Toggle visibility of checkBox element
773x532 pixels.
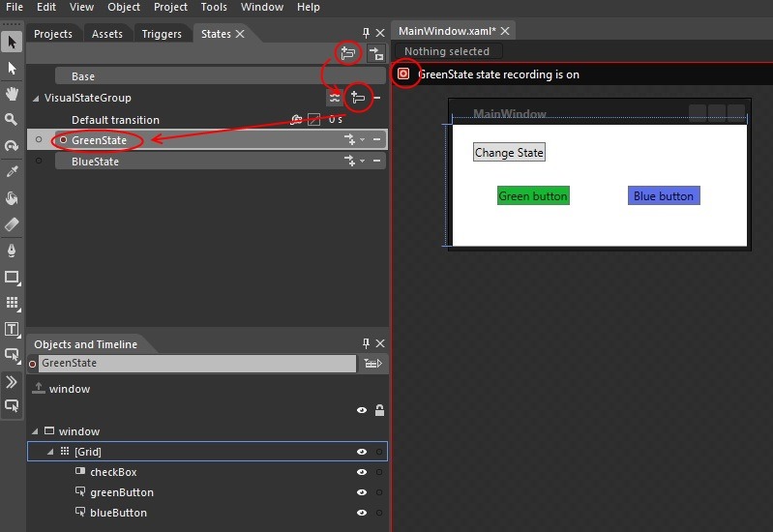[x=362, y=472]
